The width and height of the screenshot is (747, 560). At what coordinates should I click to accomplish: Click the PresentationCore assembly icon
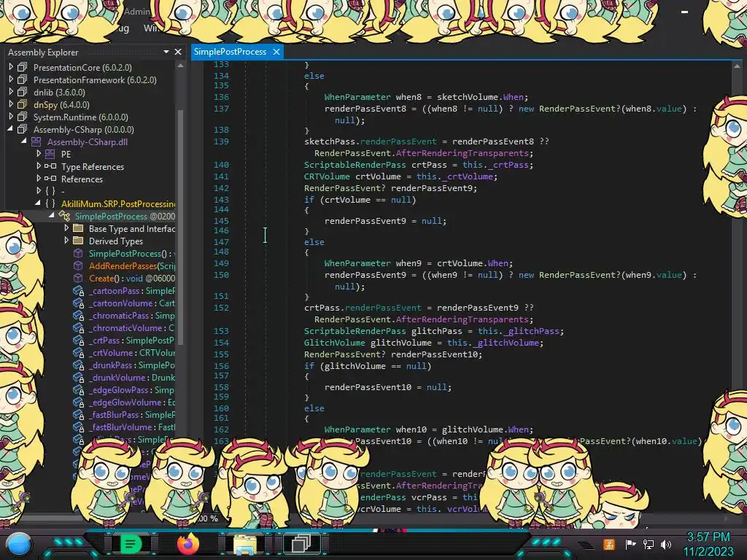tap(23, 67)
